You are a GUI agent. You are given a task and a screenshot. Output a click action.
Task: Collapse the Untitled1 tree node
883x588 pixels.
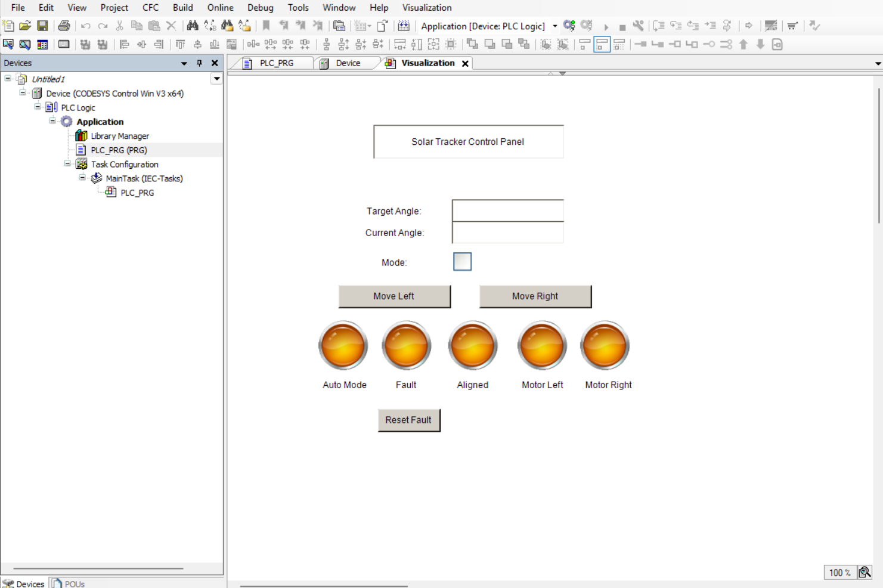click(x=8, y=79)
